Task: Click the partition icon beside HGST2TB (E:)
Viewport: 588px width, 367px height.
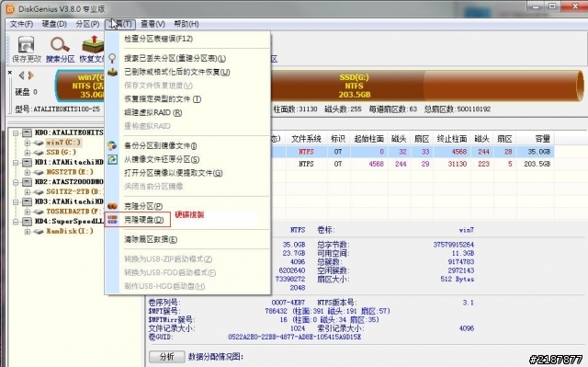Action: 39,172
